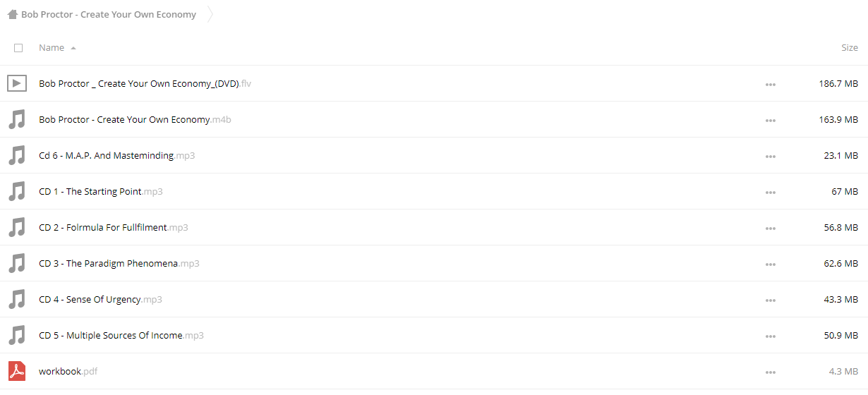This screenshot has height=395, width=868.
Task: Open the more options menu for CD 1 Starting Point
Action: 770,192
